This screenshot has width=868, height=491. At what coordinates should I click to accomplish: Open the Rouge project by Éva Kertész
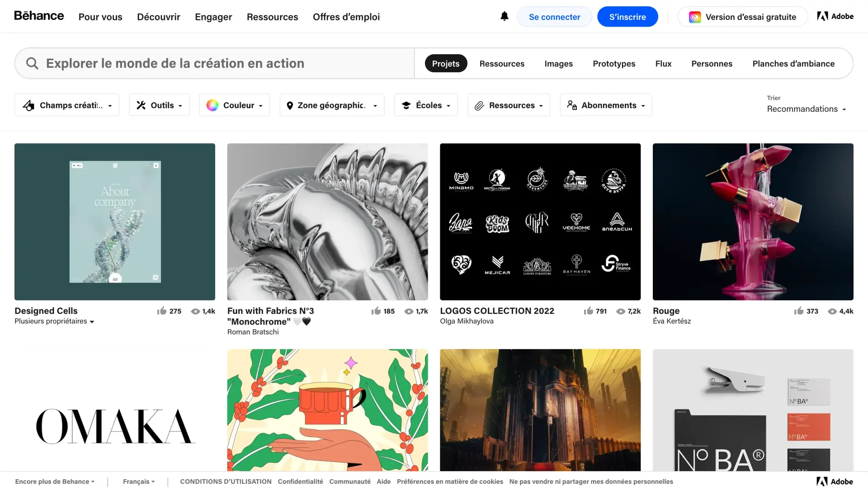[753, 222]
